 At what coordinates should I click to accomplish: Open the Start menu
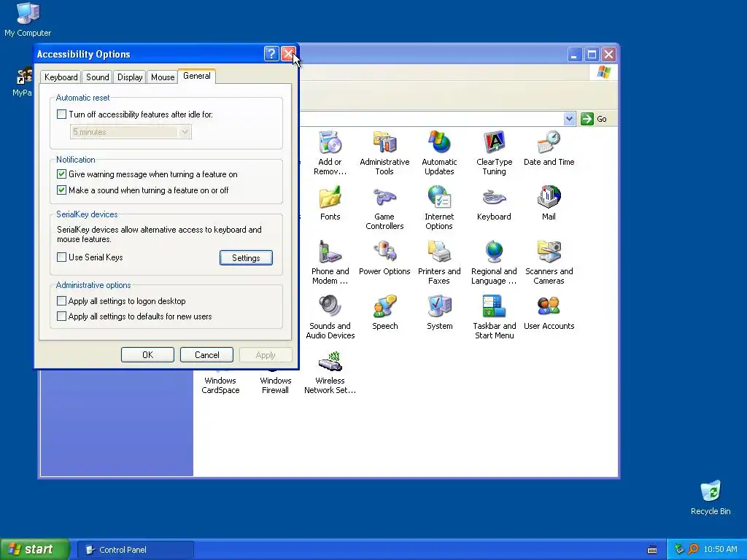35,550
